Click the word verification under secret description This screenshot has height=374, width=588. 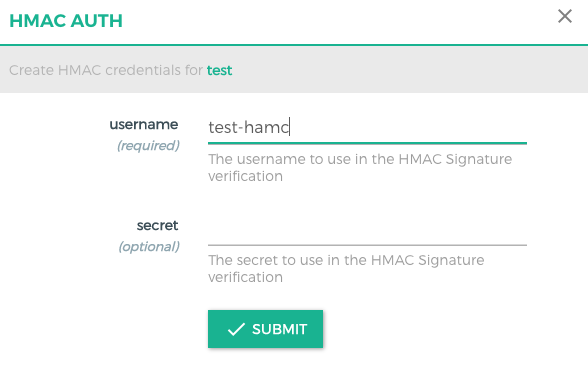[x=245, y=277]
